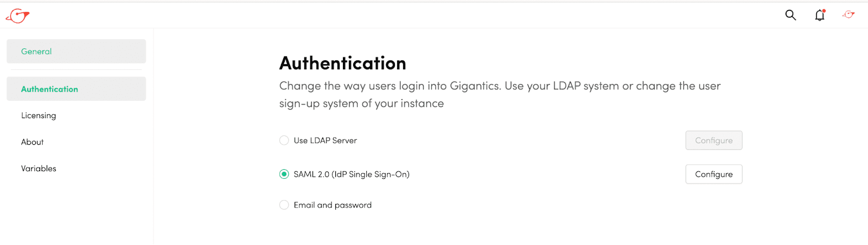This screenshot has height=245, width=868.
Task: Navigate to the About page
Action: point(33,142)
